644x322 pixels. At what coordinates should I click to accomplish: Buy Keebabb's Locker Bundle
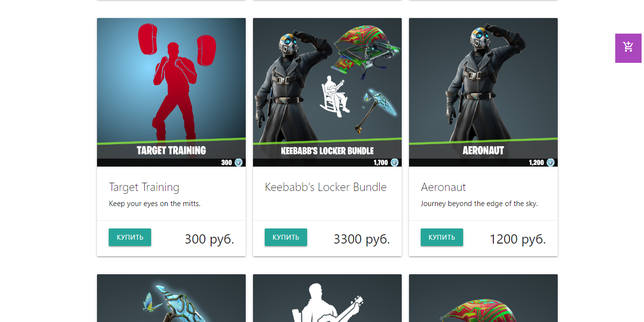tap(286, 237)
